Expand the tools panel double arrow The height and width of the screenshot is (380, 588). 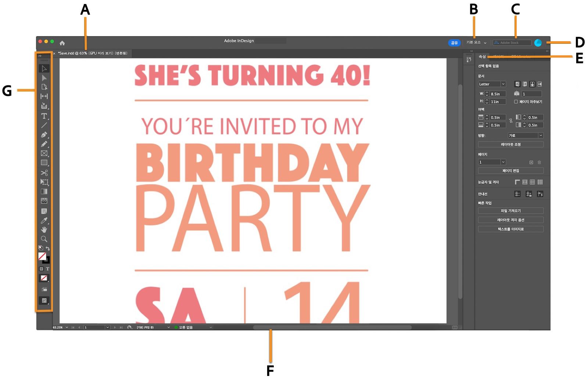tap(40, 56)
